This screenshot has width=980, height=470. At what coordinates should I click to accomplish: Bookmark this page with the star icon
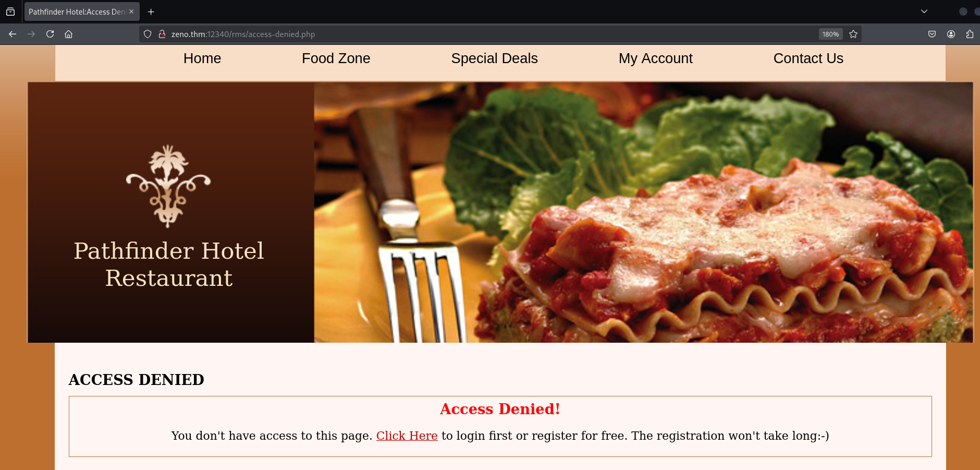(853, 34)
